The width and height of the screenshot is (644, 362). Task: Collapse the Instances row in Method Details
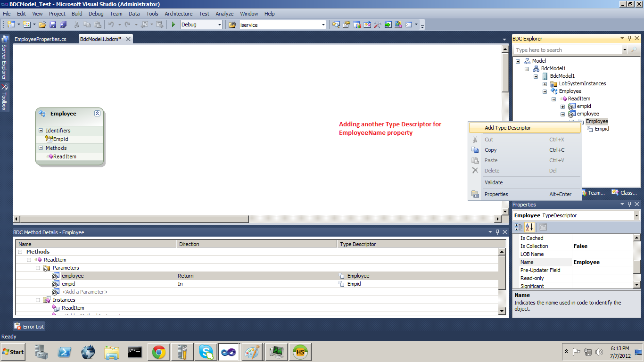coord(38,300)
